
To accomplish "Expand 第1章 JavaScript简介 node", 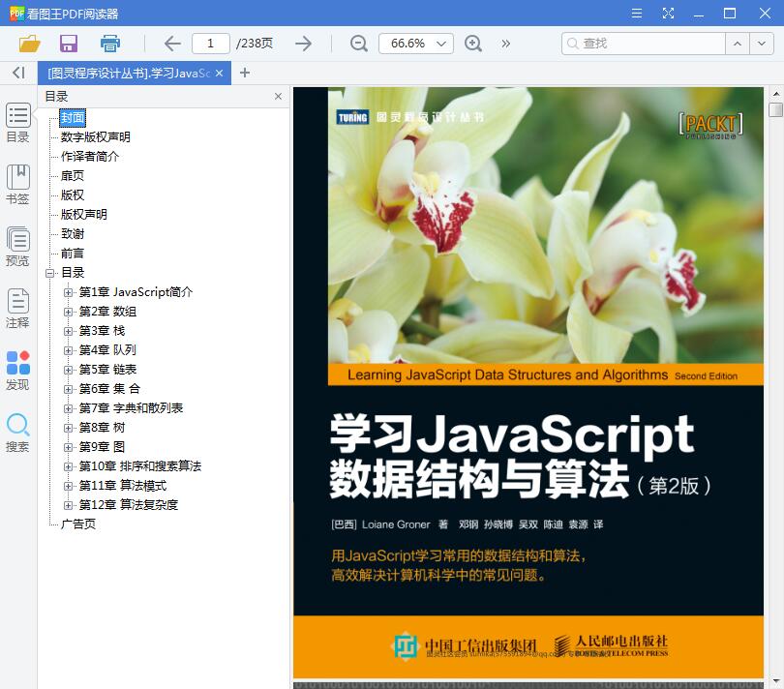I will coord(68,292).
